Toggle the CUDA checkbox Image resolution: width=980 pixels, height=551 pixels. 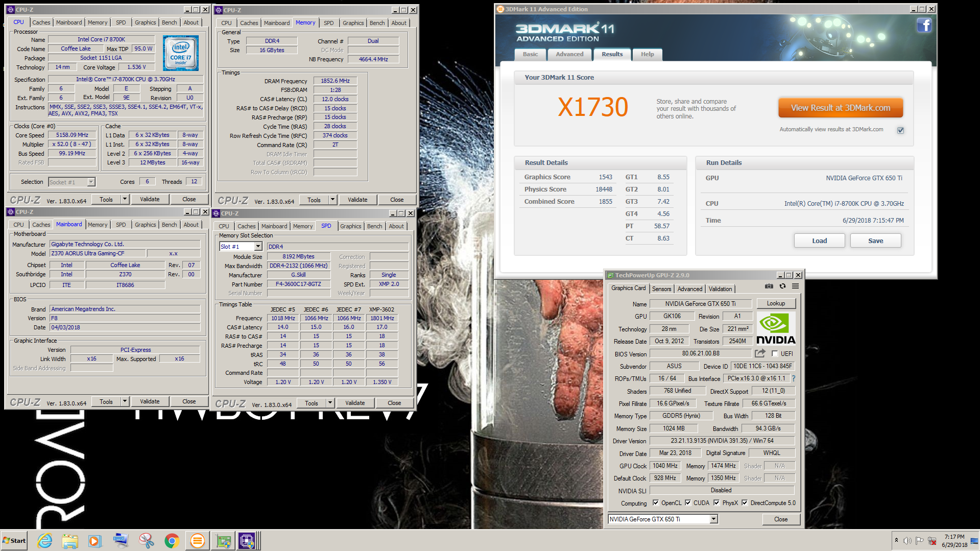[688, 502]
